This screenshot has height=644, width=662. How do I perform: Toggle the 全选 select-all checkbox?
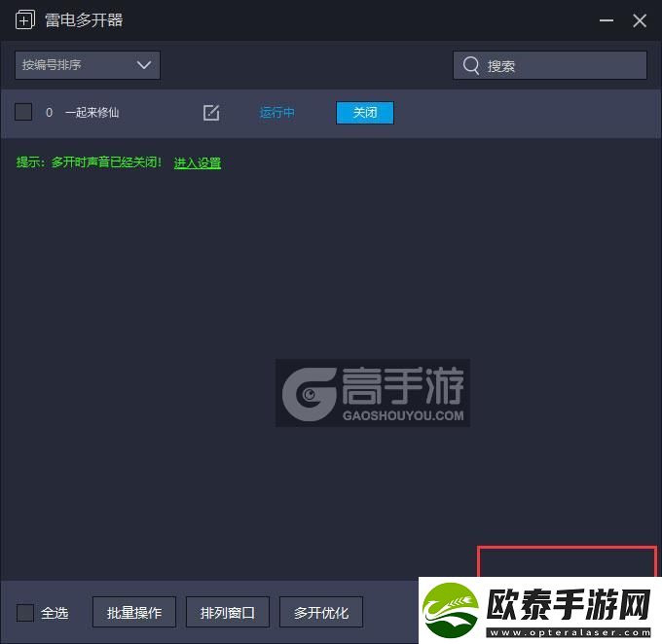pos(25,612)
